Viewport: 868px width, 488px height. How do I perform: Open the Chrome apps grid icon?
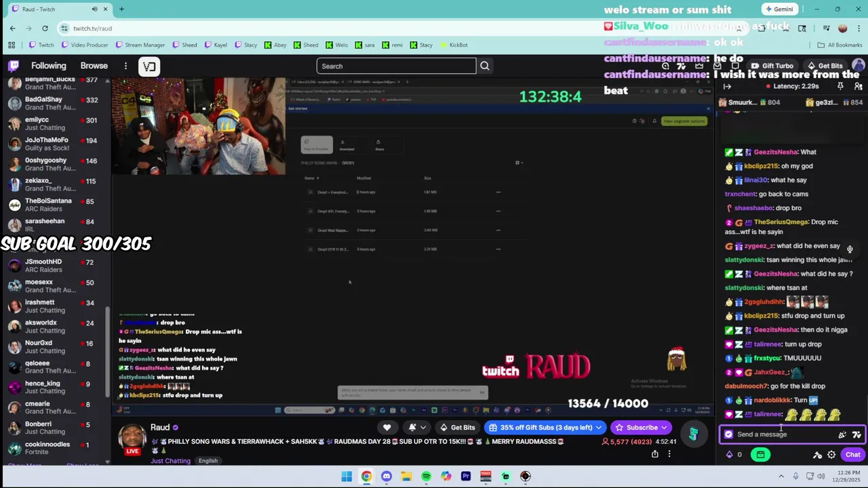[x=12, y=45]
